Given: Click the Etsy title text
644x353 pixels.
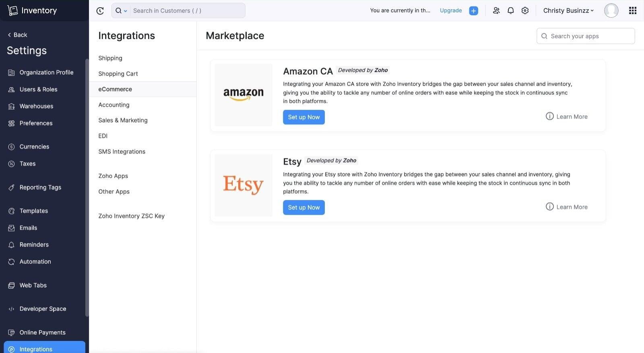Looking at the screenshot, I should [292, 162].
